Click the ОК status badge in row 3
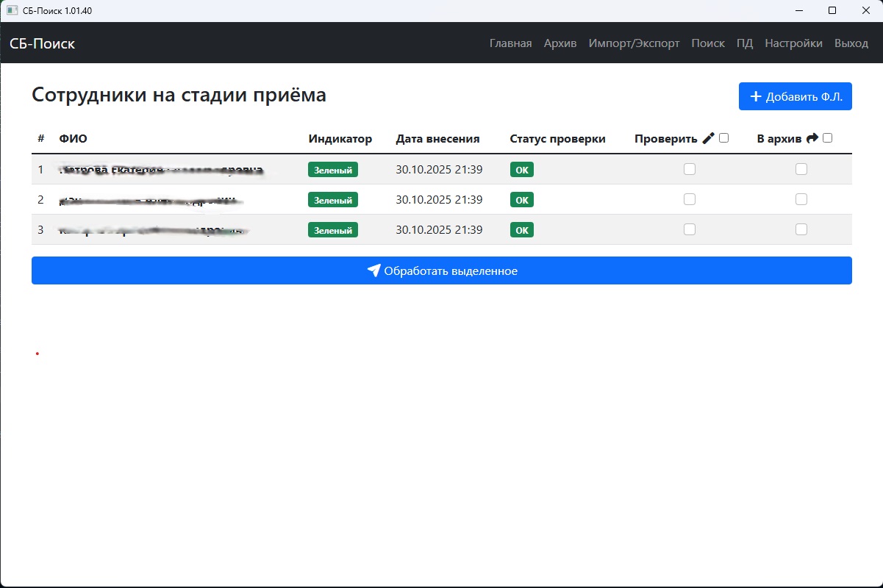Image resolution: width=883 pixels, height=588 pixels. [x=521, y=229]
